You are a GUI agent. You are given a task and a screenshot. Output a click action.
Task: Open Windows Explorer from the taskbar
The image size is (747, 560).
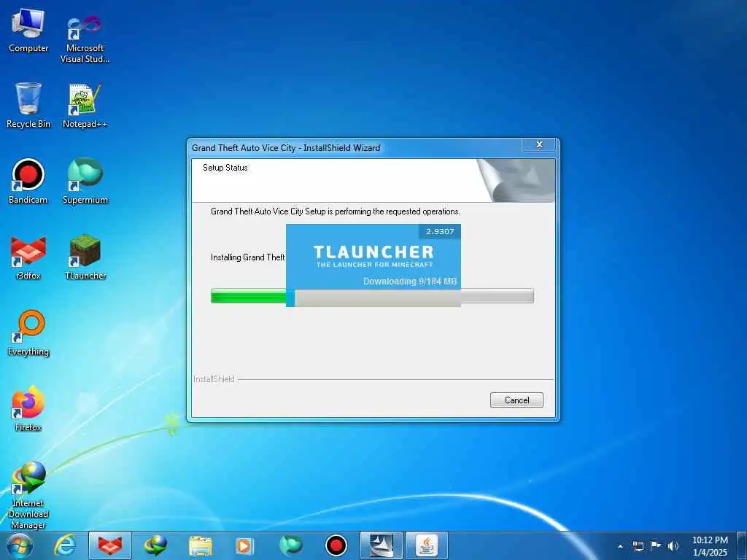[x=201, y=545]
